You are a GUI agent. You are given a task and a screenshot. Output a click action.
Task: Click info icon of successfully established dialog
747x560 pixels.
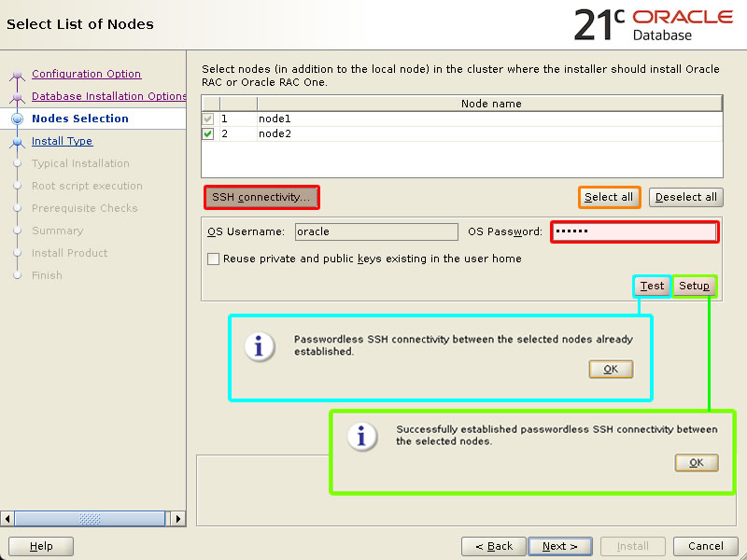click(x=362, y=436)
